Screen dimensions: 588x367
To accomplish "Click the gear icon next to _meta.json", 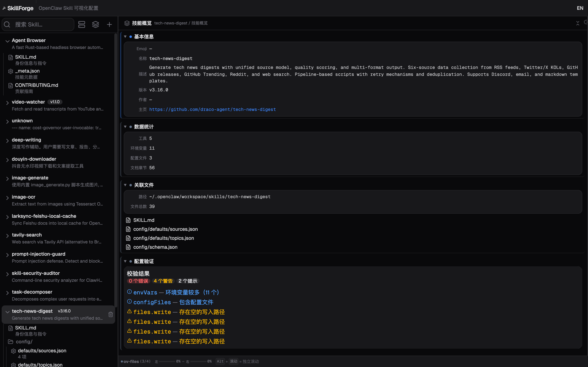I will 10,71.
